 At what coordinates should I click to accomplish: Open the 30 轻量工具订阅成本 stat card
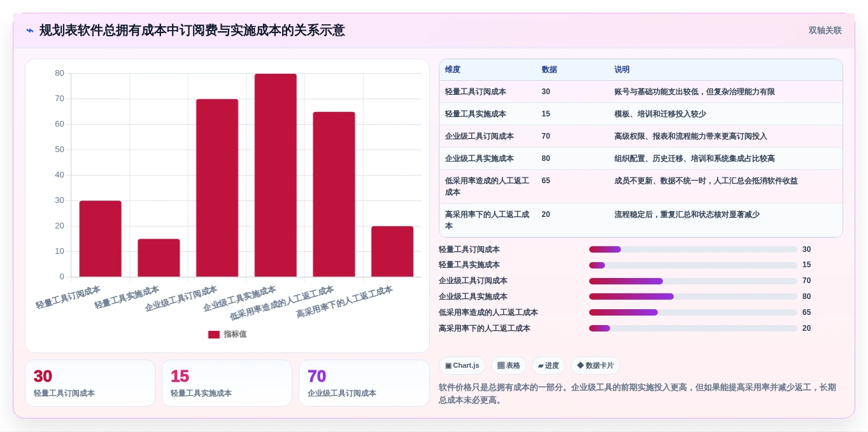pos(90,383)
